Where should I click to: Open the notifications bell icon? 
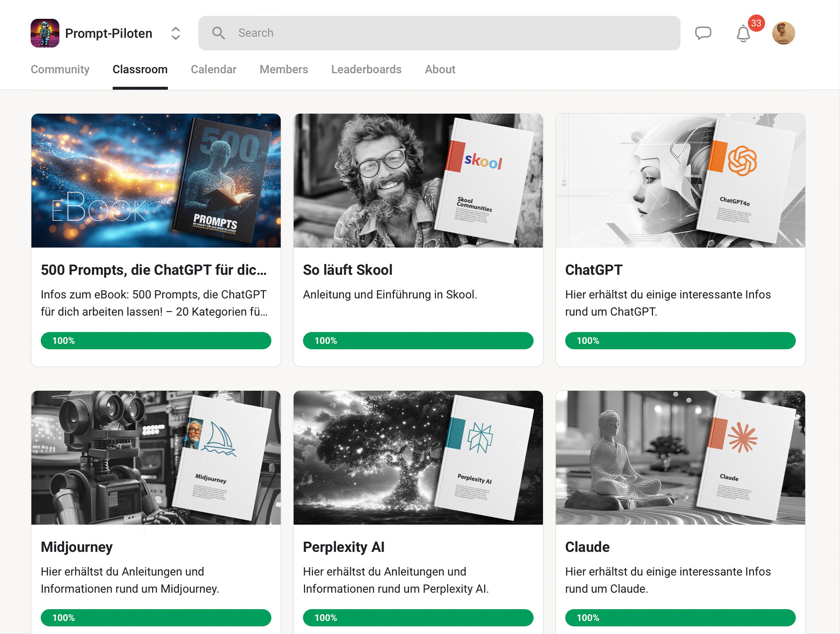(x=743, y=34)
